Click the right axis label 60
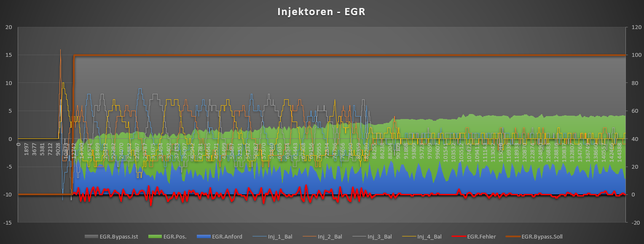 pyautogui.click(x=633, y=111)
